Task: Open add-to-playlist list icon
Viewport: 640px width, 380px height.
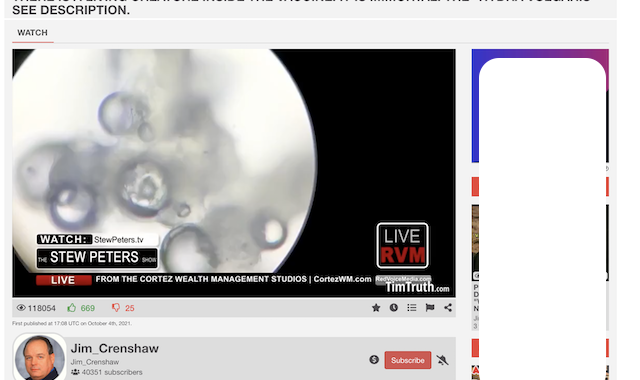Action: [411, 308]
